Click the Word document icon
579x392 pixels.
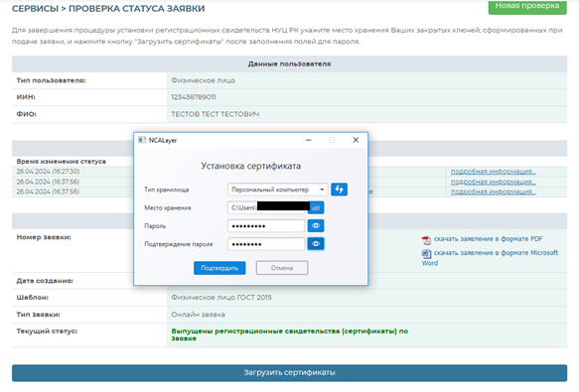click(426, 254)
